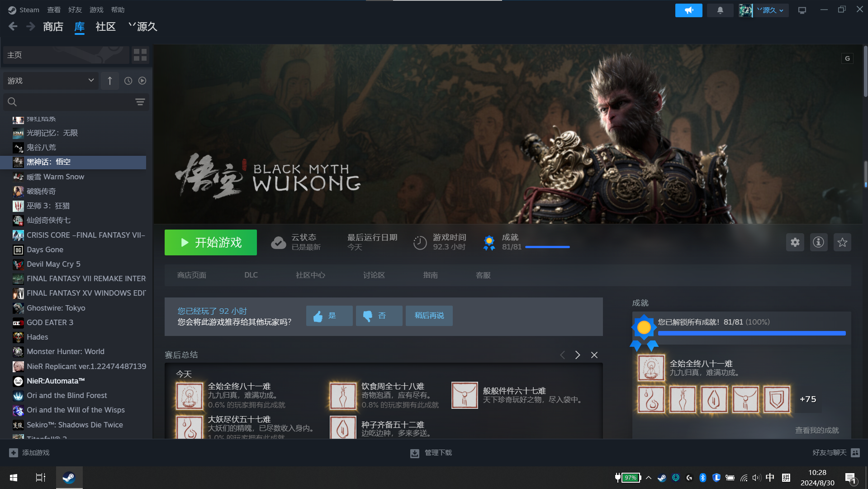This screenshot has height=489, width=868.
Task: Open the Windows Start menu
Action: tap(14, 478)
